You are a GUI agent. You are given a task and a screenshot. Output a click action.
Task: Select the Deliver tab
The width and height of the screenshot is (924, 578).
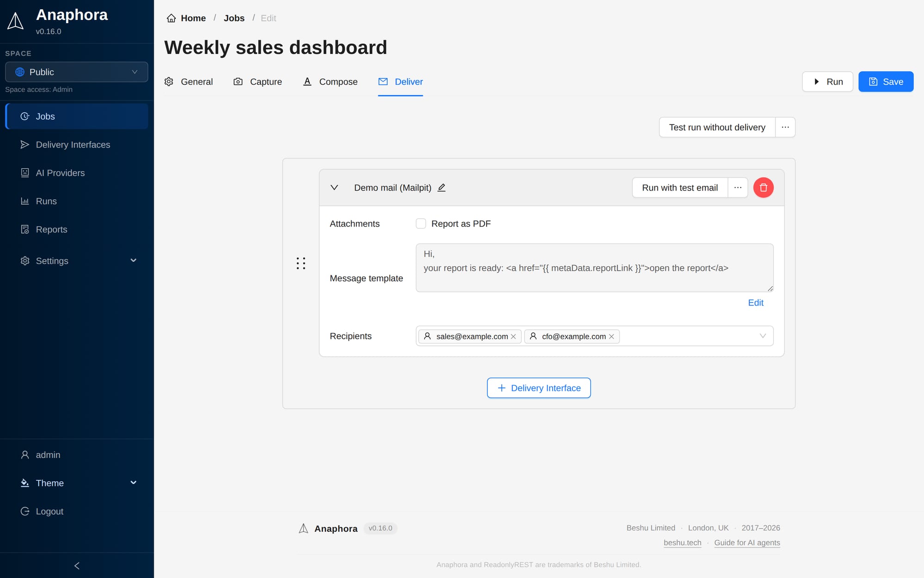point(401,82)
